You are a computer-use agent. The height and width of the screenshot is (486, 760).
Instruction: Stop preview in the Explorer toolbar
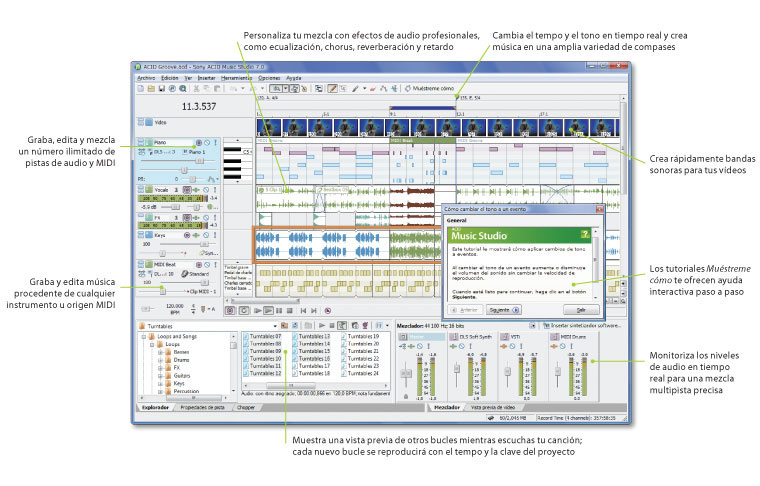(332, 326)
